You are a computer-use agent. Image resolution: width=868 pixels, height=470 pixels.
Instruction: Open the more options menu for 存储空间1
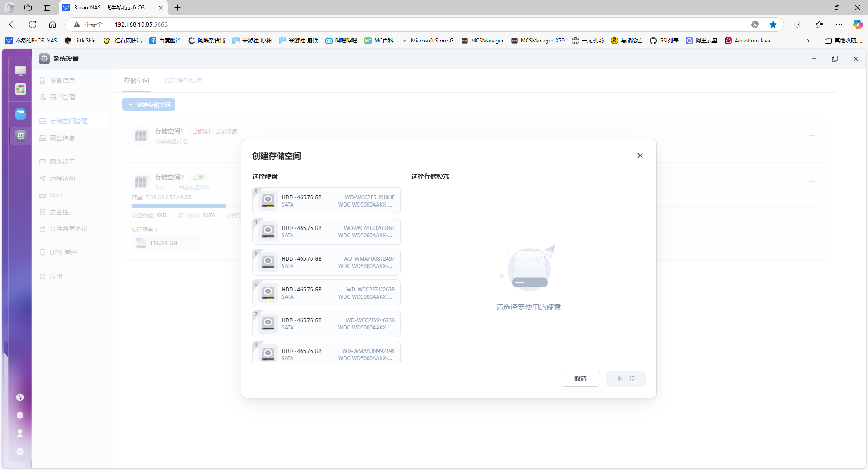point(811,136)
